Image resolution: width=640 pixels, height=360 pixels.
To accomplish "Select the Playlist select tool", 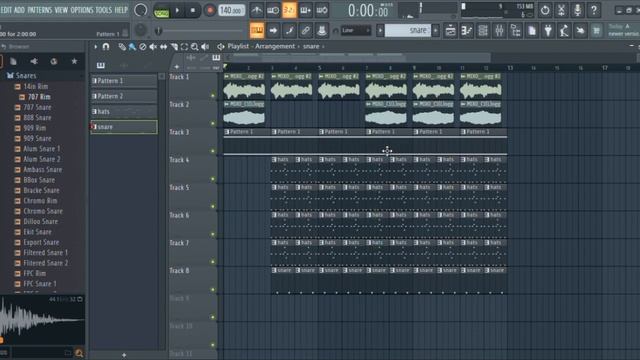I will [184, 47].
